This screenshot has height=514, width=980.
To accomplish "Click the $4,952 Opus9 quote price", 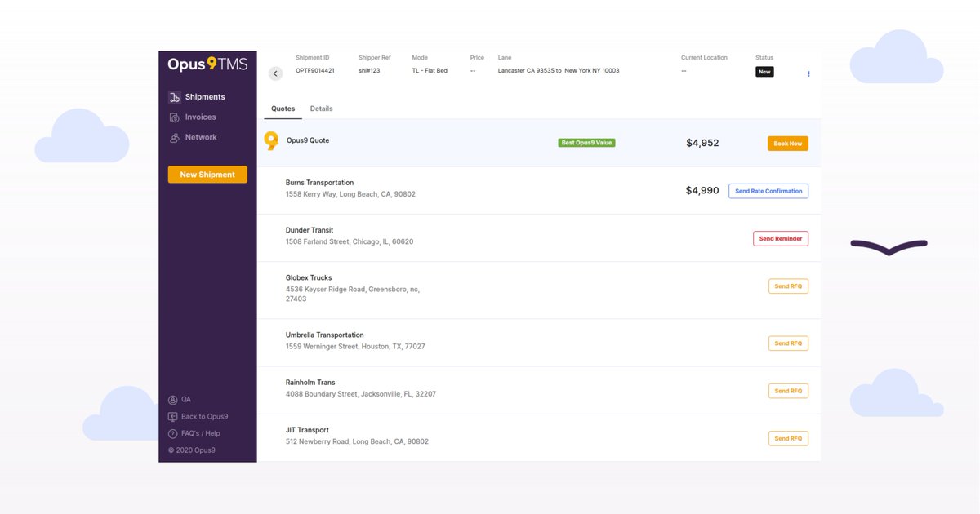I will [x=702, y=143].
